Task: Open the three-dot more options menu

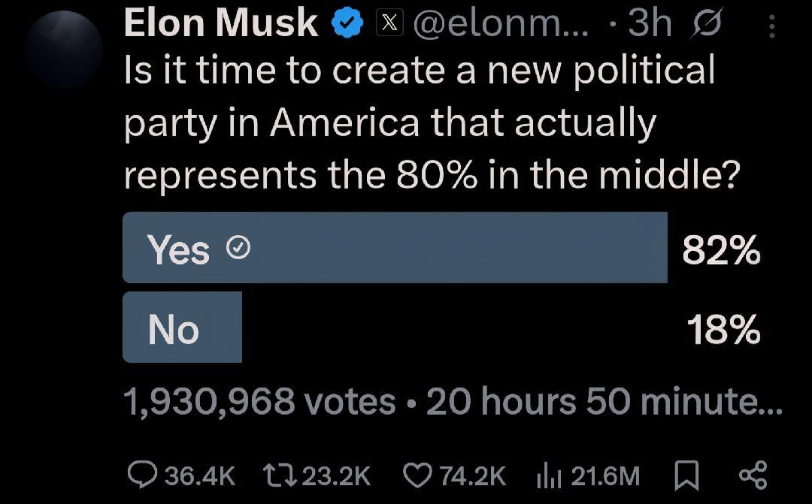Action: tap(772, 27)
